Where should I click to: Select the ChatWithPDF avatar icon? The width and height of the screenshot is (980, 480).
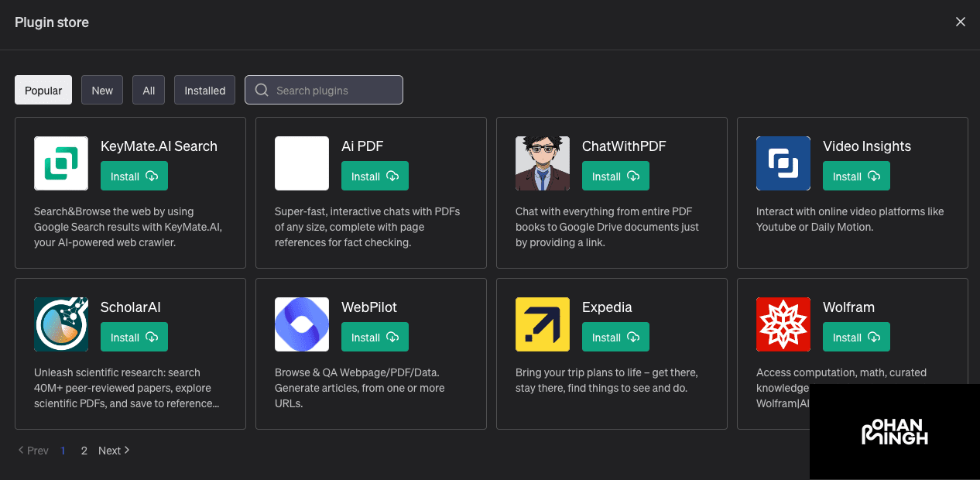click(x=542, y=163)
